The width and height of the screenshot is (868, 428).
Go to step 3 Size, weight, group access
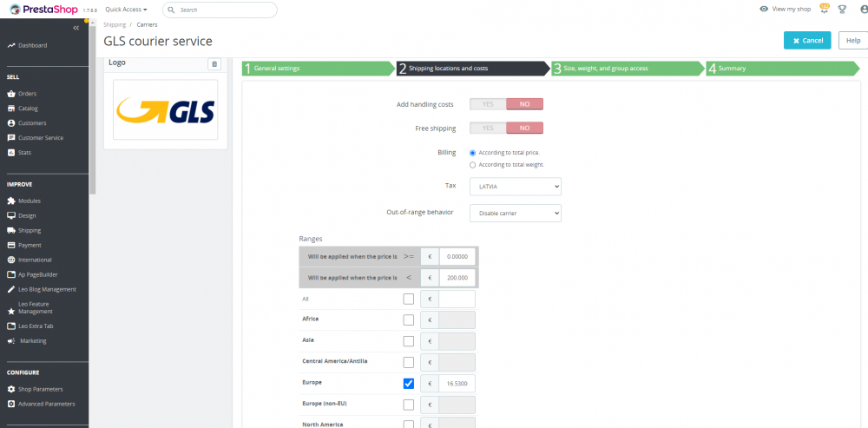pyautogui.click(x=628, y=69)
